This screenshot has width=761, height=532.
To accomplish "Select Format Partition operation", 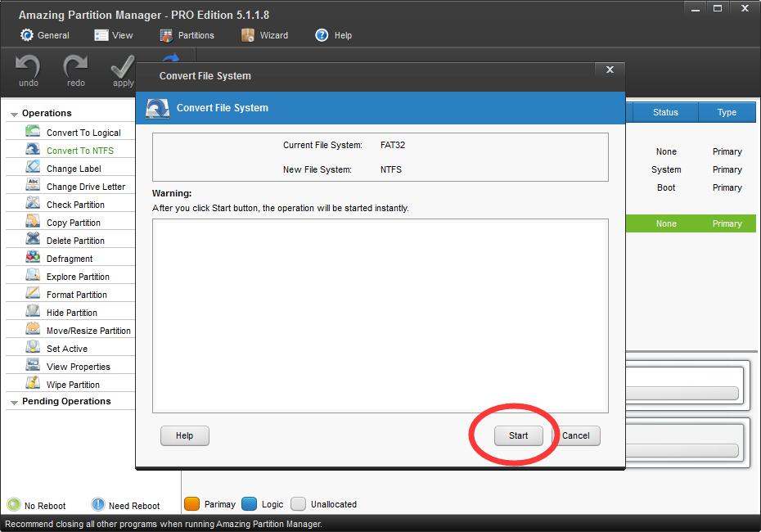I will [x=77, y=295].
